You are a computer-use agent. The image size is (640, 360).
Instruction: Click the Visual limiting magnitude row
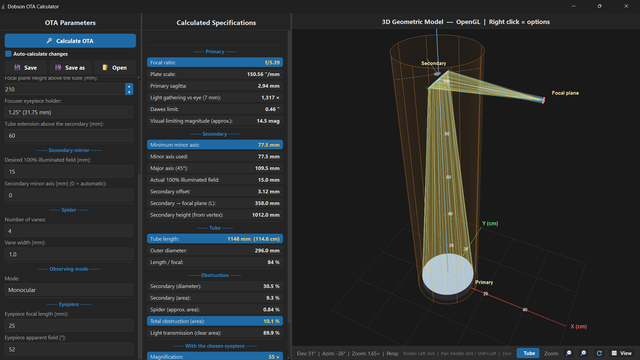(x=215, y=121)
